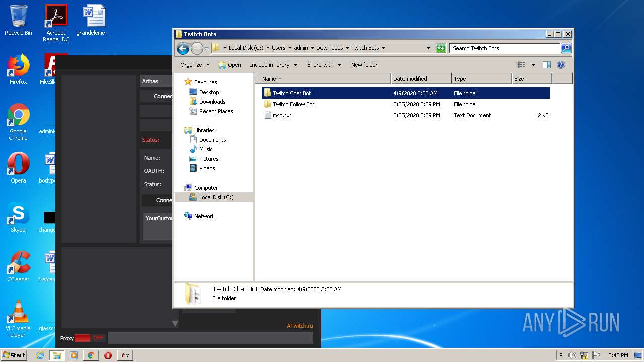Viewport: 644px width, 362px height.
Task: Click the clock showing 3:42 PM
Action: [x=618, y=355]
